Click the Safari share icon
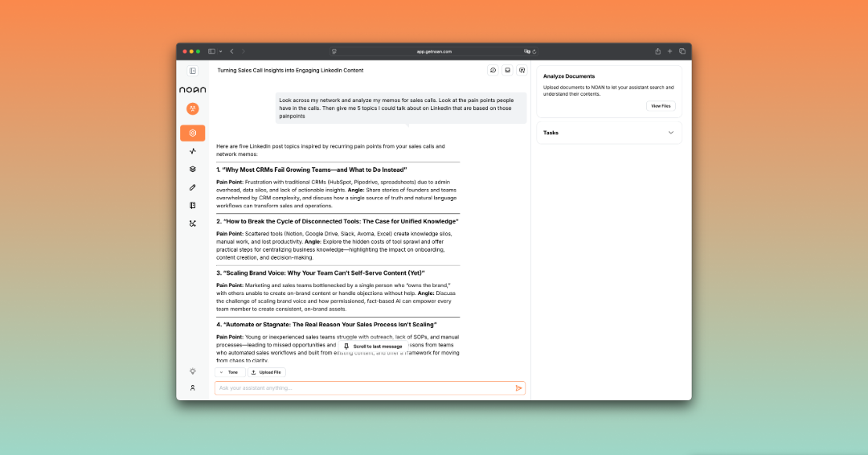The width and height of the screenshot is (868, 455). click(x=657, y=51)
